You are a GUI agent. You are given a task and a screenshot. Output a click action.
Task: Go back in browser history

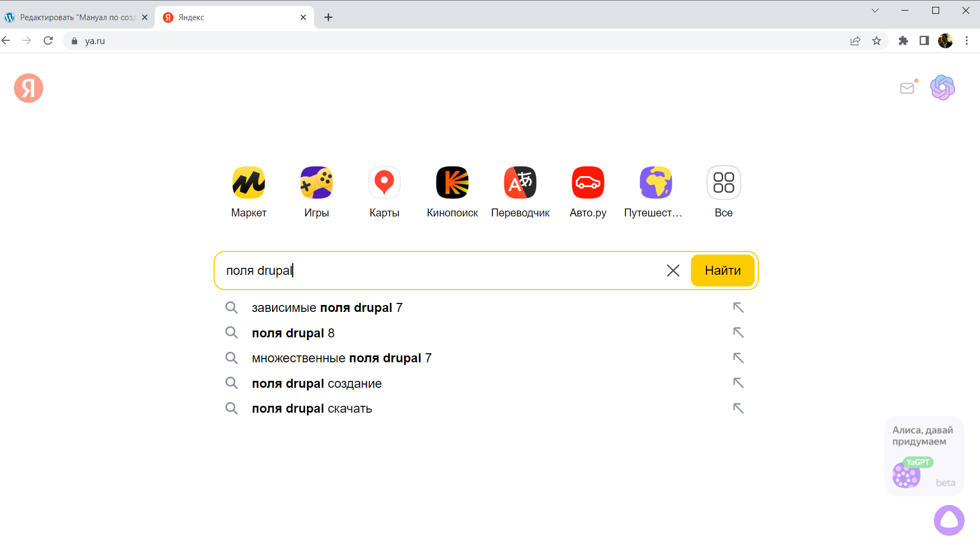pyautogui.click(x=6, y=41)
